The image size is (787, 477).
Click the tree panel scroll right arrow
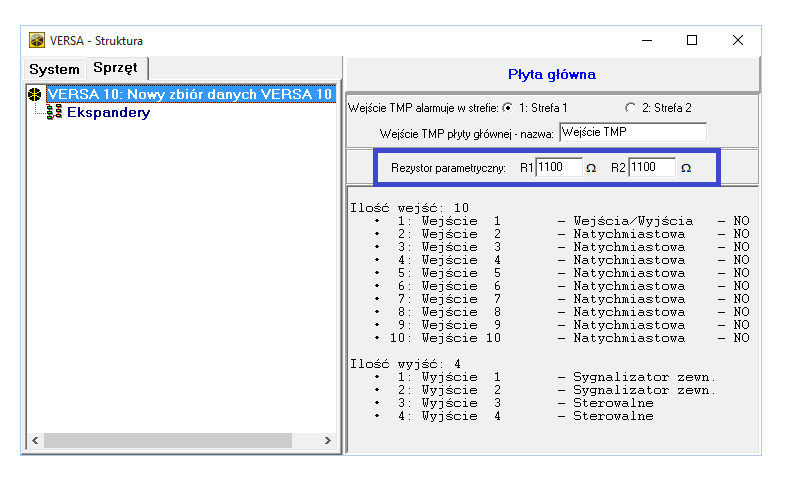pos(328,440)
